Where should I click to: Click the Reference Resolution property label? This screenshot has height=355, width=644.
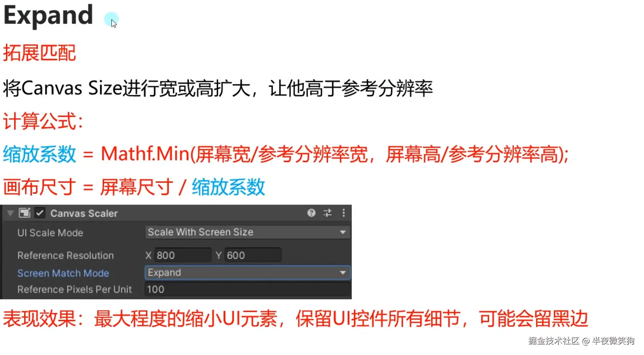point(66,256)
